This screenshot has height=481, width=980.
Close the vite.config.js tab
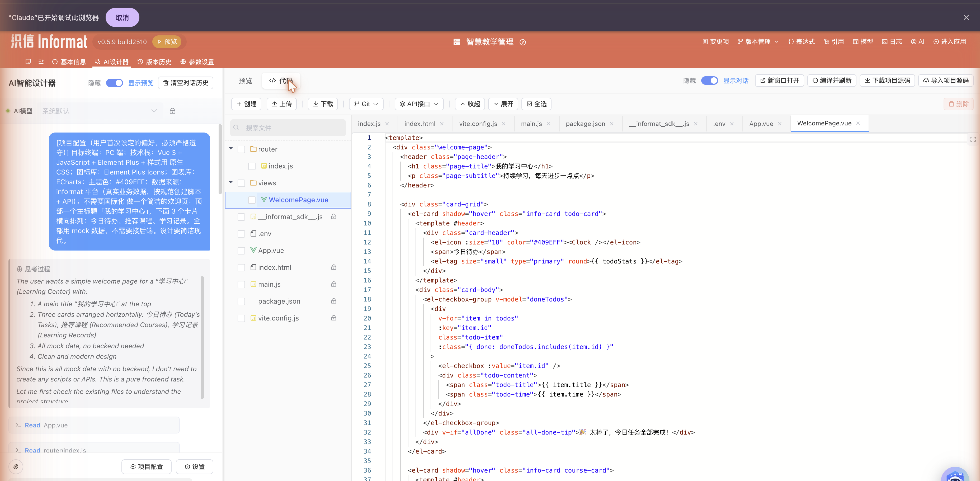[x=504, y=124]
